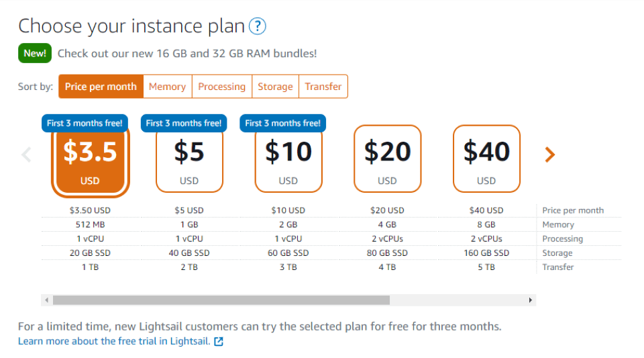The width and height of the screenshot is (644, 358).
Task: Click the scrollbar right arrow
Action: [x=531, y=300]
